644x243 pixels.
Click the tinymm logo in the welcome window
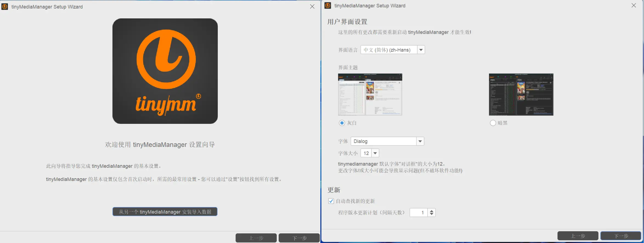(165, 71)
